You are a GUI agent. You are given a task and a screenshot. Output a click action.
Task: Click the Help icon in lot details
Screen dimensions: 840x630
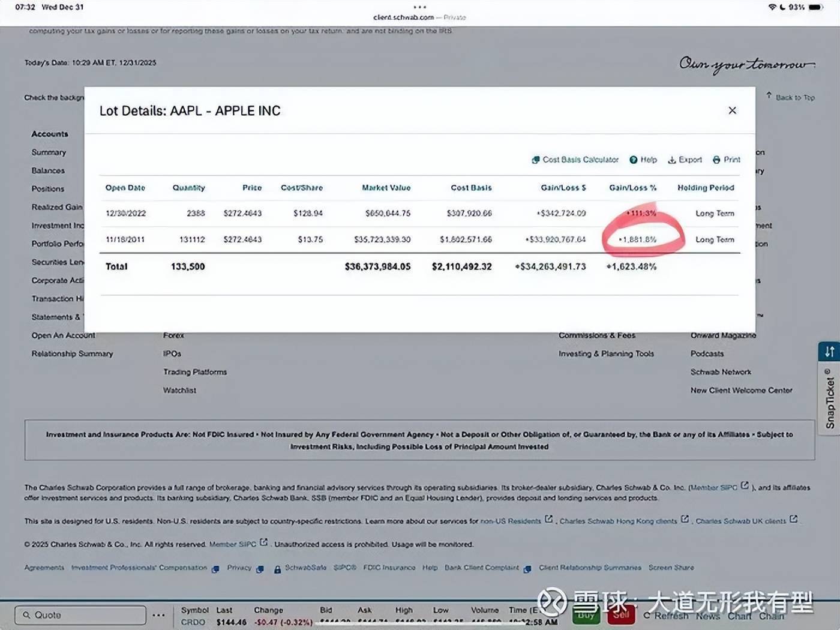point(634,160)
